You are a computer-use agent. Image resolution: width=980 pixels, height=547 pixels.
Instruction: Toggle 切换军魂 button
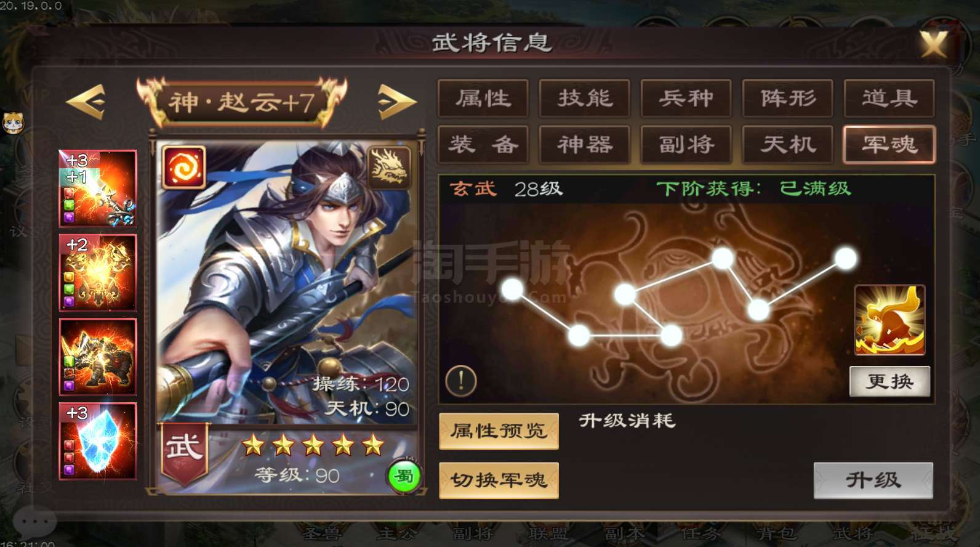point(499,480)
